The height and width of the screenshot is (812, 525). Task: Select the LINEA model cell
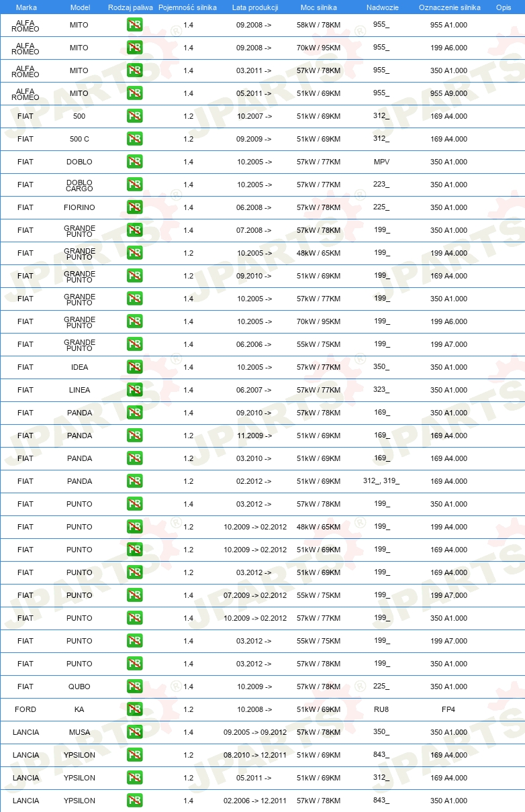(x=79, y=390)
